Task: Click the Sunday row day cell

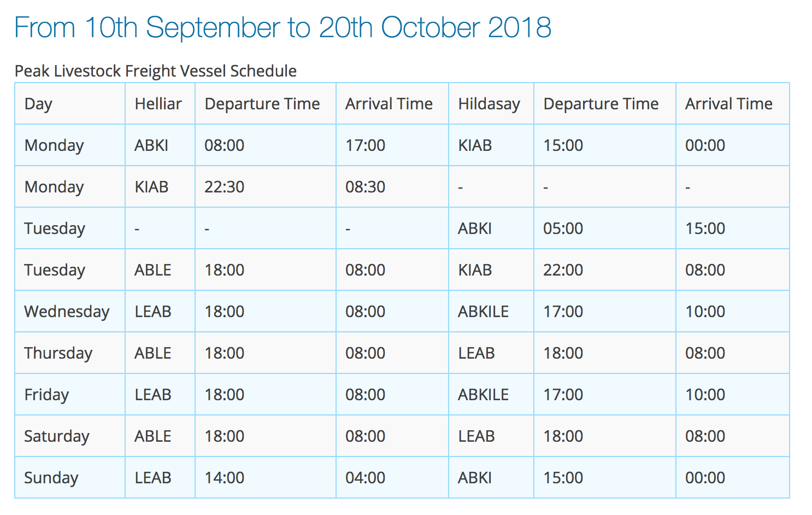Action: coord(70,477)
